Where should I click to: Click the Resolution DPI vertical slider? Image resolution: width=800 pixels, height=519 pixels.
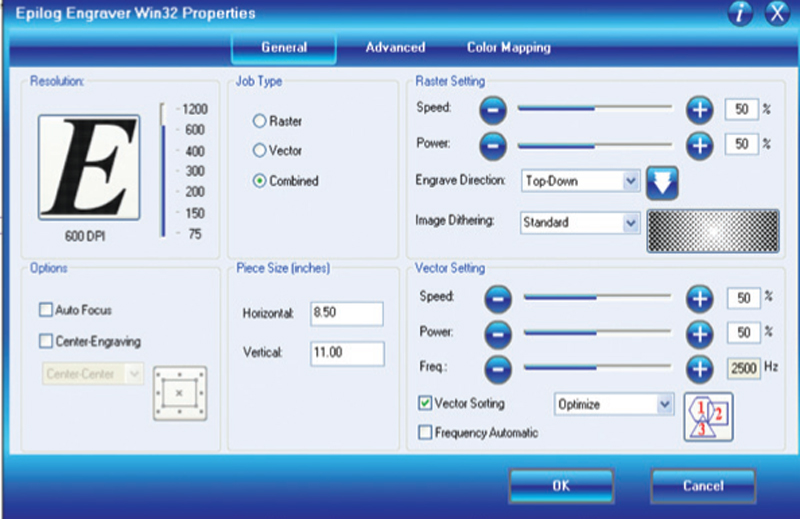[x=163, y=170]
